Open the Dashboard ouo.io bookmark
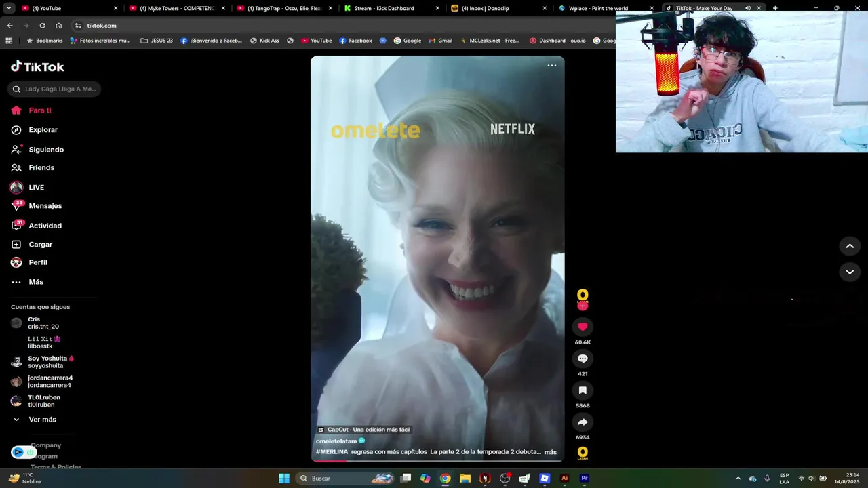 tap(557, 41)
